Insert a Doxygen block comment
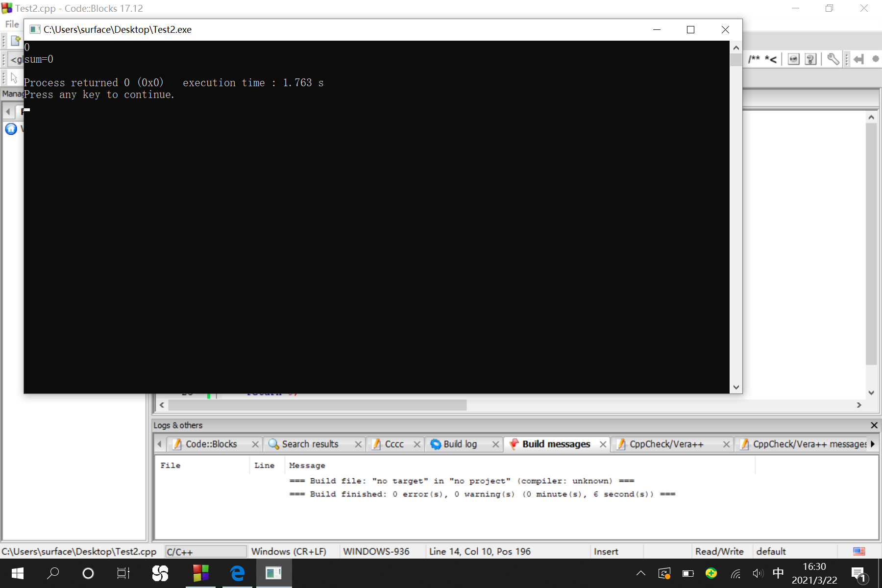This screenshot has height=588, width=882. tap(754, 59)
